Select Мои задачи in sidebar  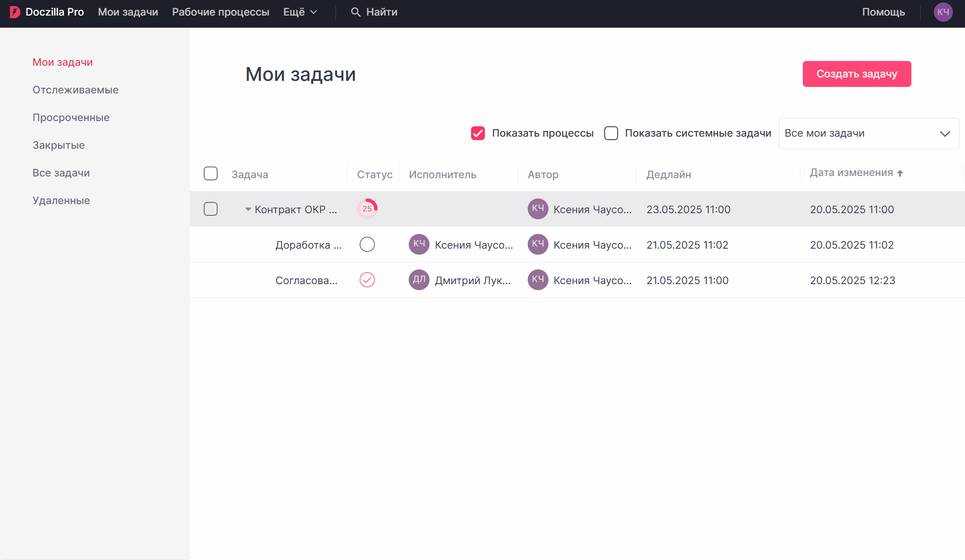point(63,62)
